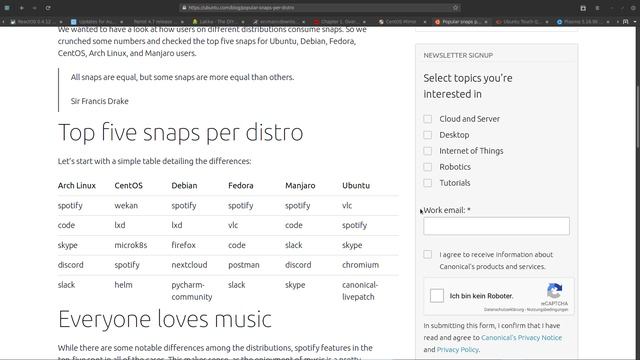Click the 'pycharm-community' table cell
Image resolution: width=640 pixels, height=360 pixels.
(x=191, y=291)
